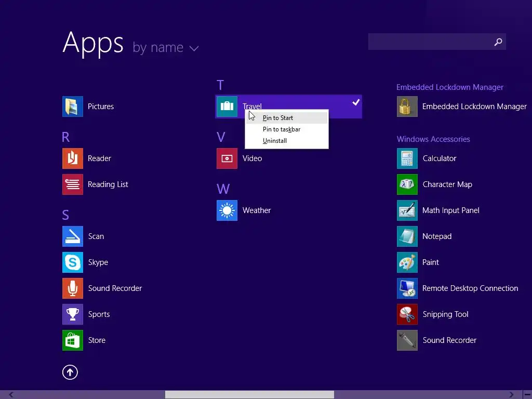Launch the Scan app icon
The image size is (532, 399).
tap(73, 236)
